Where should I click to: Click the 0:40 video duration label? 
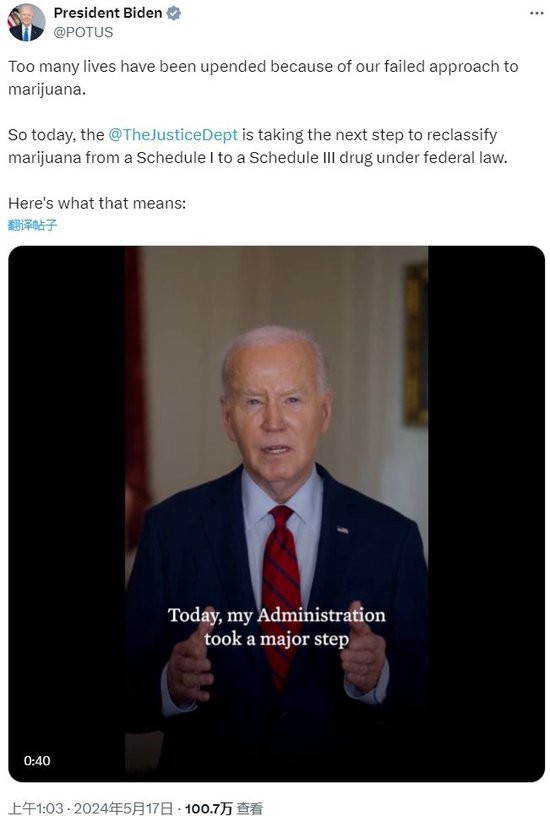point(37,760)
